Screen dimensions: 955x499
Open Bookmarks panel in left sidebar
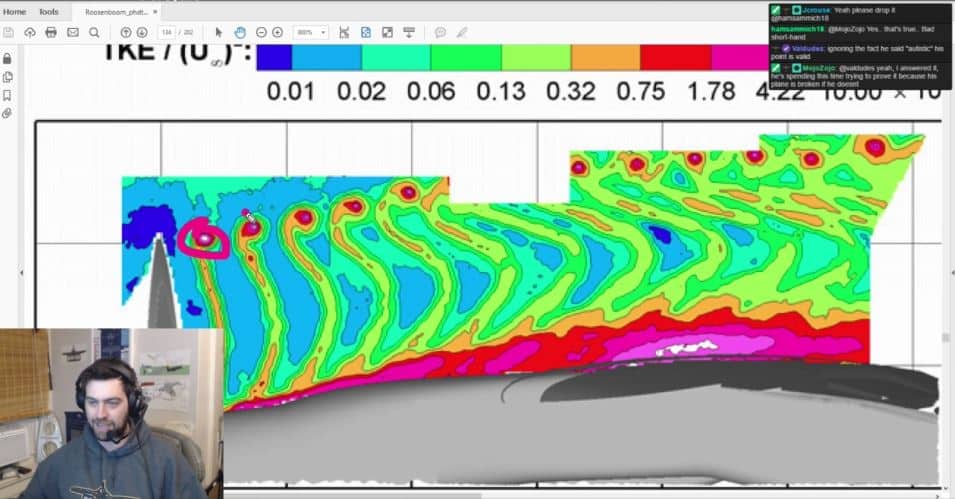click(7, 95)
